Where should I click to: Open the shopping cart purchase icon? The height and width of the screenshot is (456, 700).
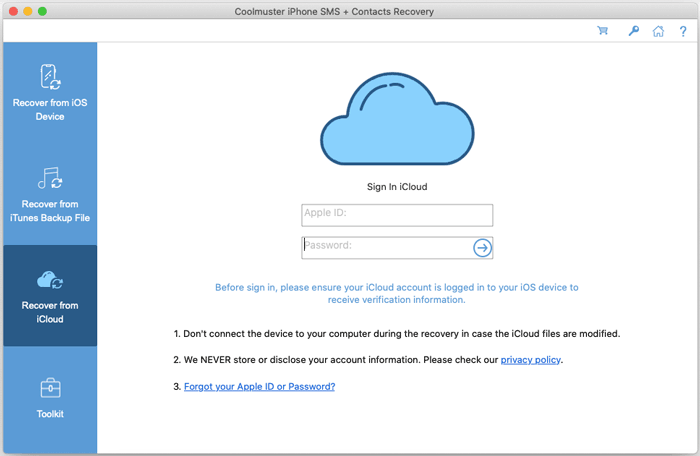(x=603, y=31)
